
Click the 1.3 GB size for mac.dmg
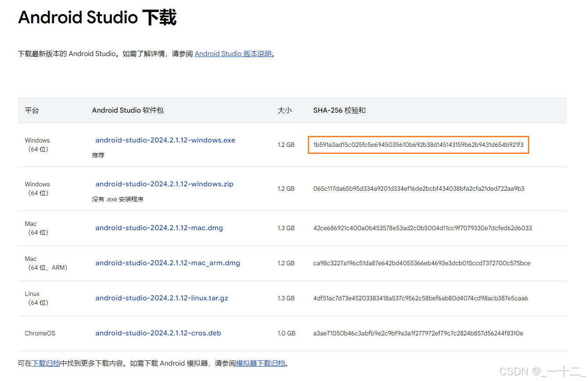(x=286, y=228)
